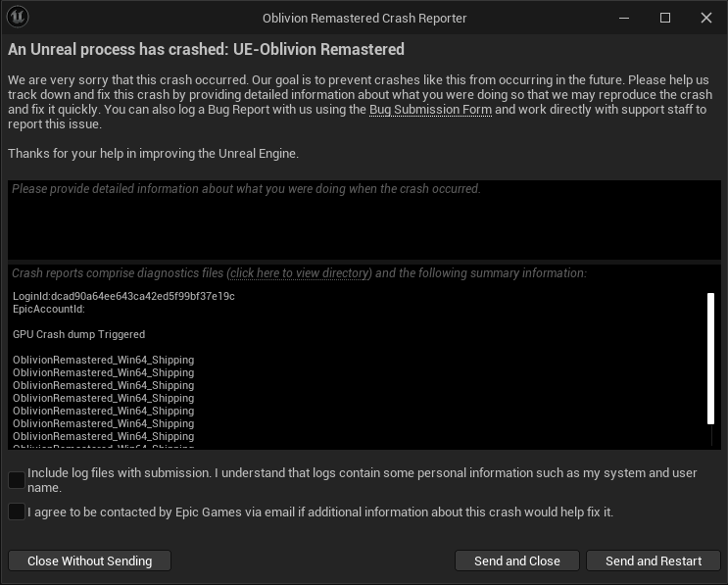Click here to view directory link
The image size is (728, 585).
[x=300, y=273]
